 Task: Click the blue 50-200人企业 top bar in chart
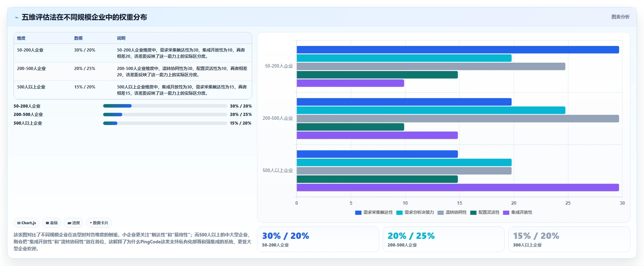[x=458, y=50]
